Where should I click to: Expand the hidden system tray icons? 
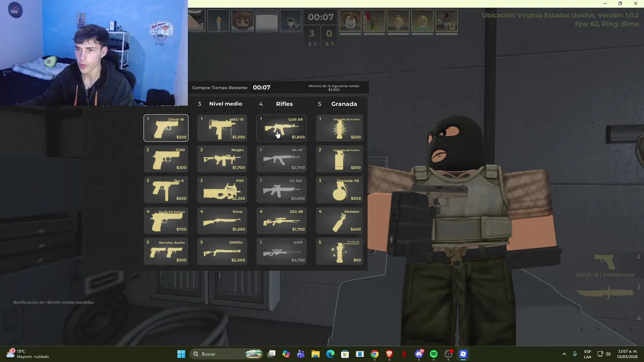[x=563, y=354]
